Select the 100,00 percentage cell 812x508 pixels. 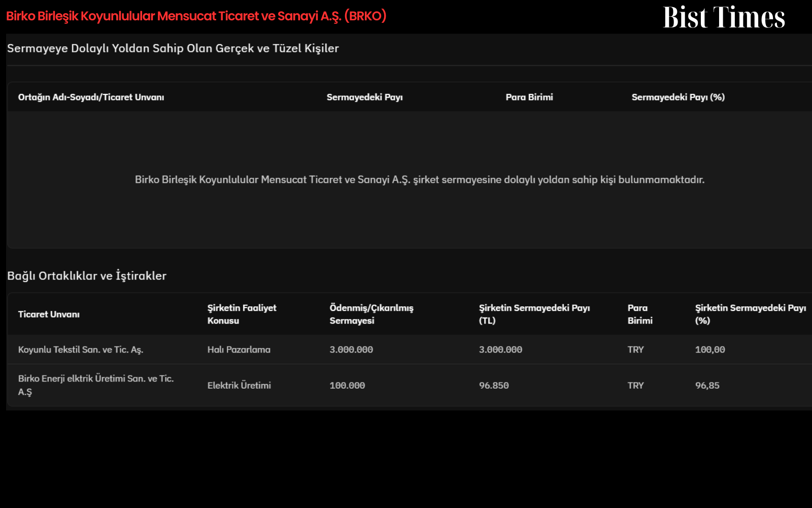tap(710, 350)
